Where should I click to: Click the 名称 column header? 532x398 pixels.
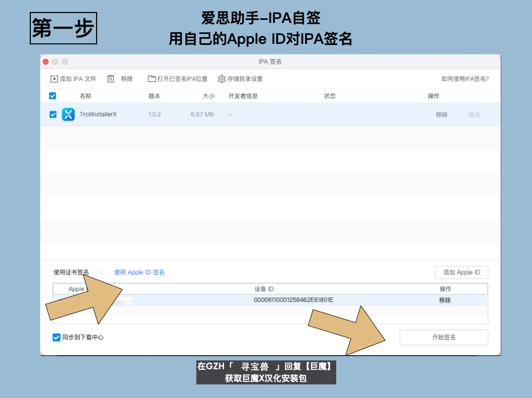coord(86,96)
